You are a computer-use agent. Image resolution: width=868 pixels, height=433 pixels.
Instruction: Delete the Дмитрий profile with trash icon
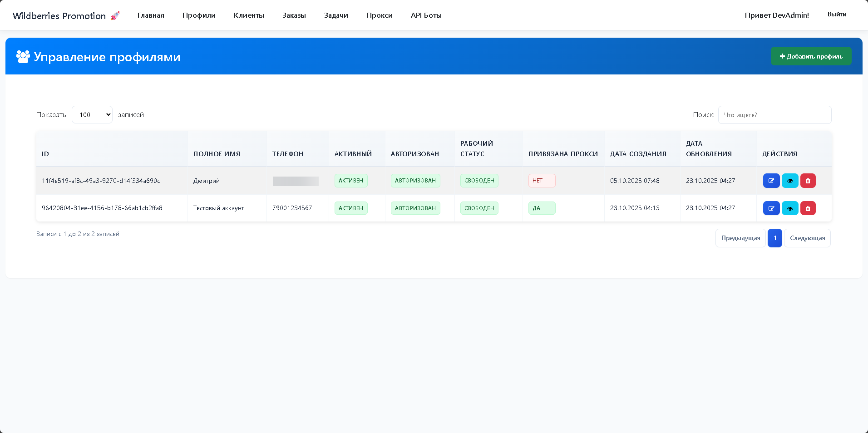808,181
